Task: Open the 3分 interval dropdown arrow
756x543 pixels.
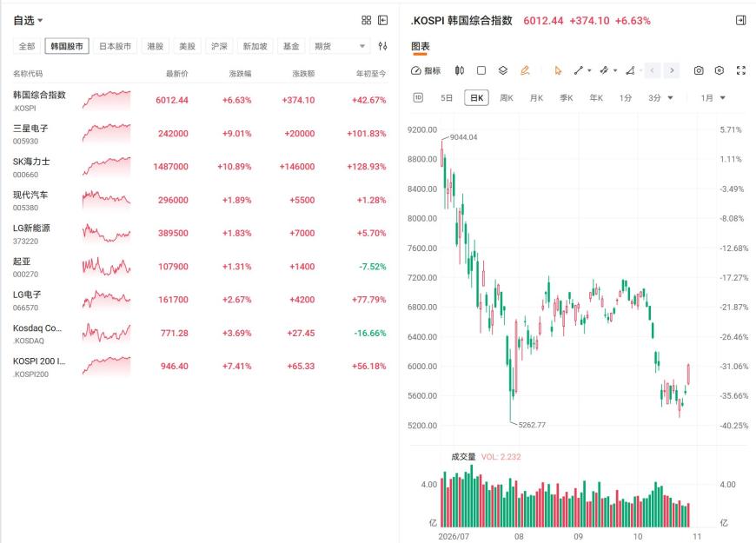Action: pyautogui.click(x=670, y=98)
